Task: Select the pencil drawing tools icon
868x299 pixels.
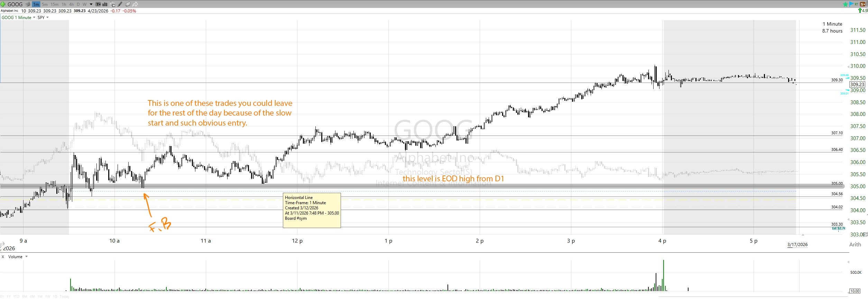Action: point(120,4)
